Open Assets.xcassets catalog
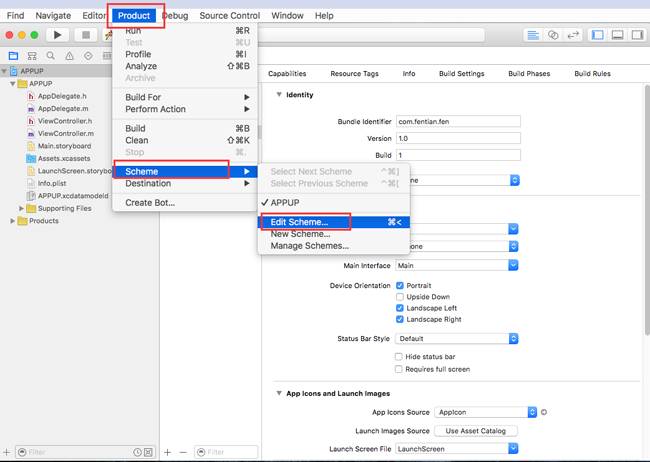650x462 pixels. tap(64, 158)
